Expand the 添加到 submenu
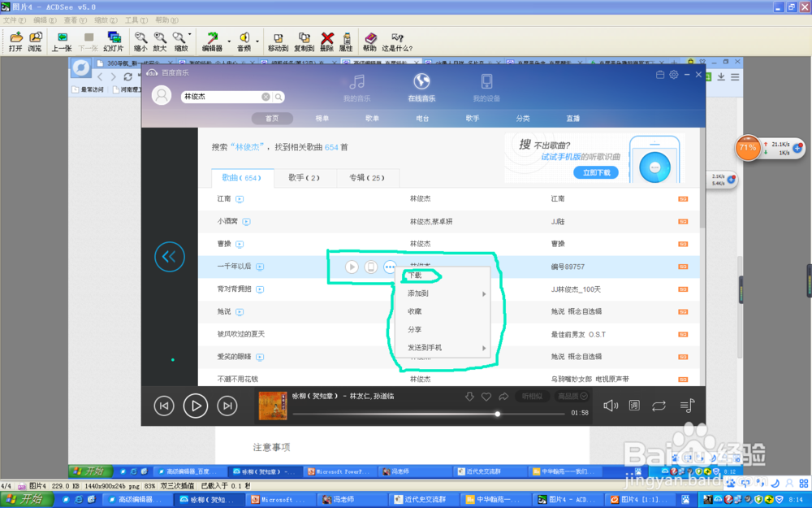The width and height of the screenshot is (812, 508). pos(443,293)
